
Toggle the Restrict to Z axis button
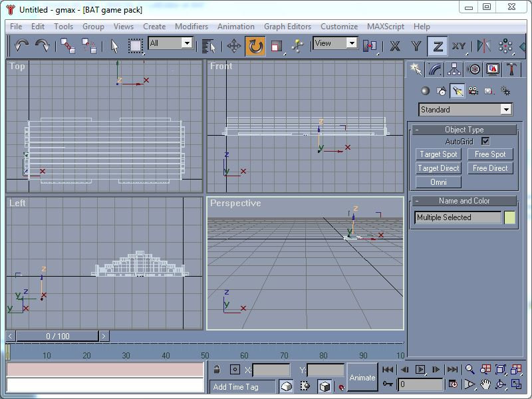coord(437,46)
